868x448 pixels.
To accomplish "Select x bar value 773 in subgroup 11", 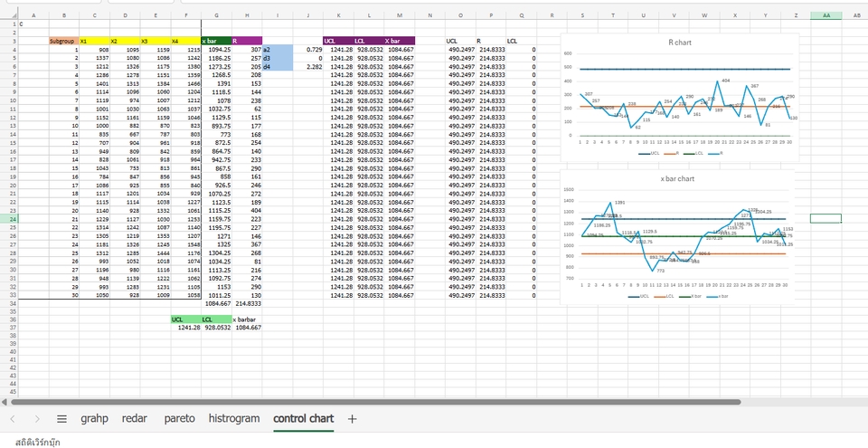I will coord(216,135).
